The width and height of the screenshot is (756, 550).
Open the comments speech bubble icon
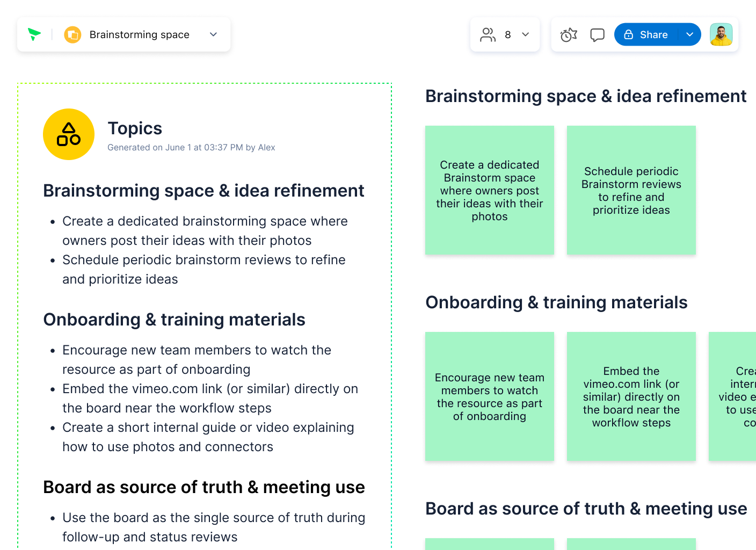pos(597,35)
